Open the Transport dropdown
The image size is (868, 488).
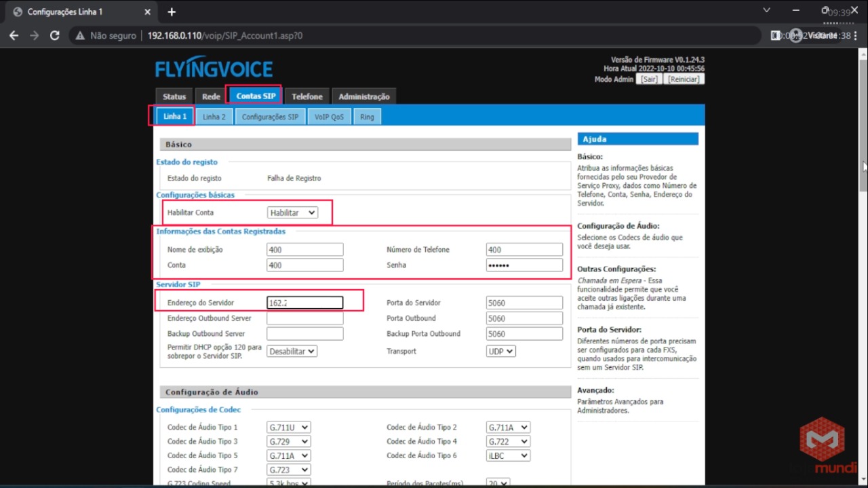501,352
